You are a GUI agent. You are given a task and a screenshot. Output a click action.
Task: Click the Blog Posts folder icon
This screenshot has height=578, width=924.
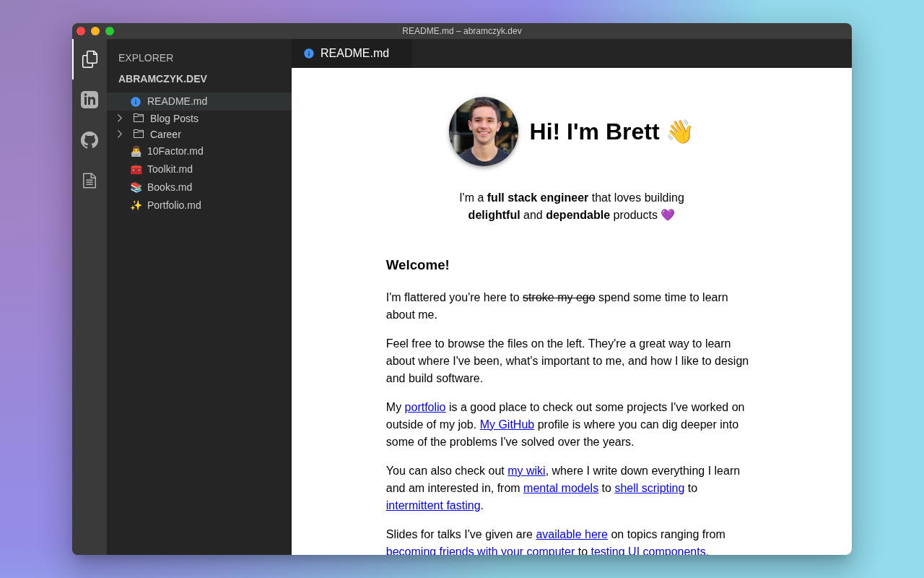point(139,118)
